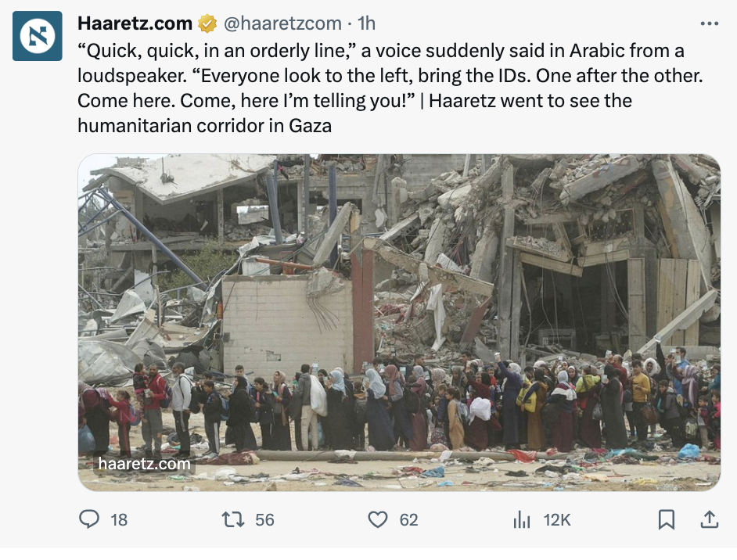Viewport: 737px width, 560px height.
Task: Bookmark this Haaretz post
Action: (667, 519)
